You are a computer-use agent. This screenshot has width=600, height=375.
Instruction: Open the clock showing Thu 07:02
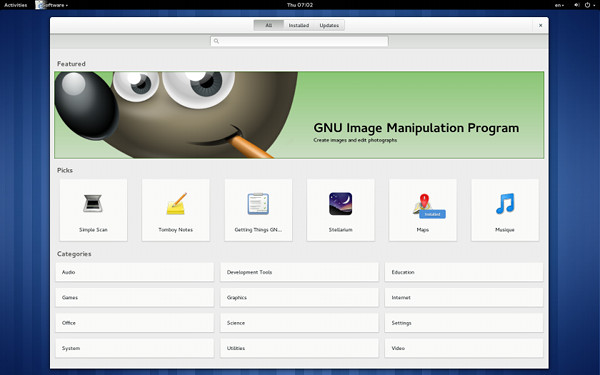300,5
